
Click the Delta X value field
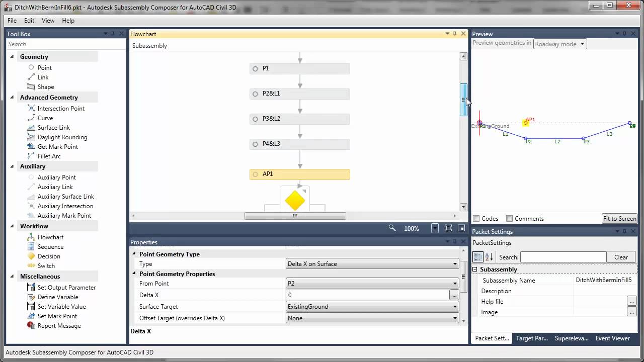point(368,295)
